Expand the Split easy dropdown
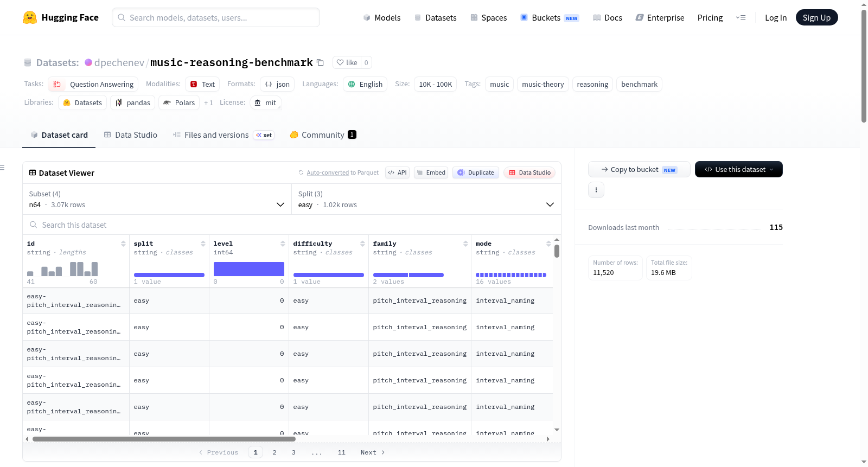 point(426,199)
